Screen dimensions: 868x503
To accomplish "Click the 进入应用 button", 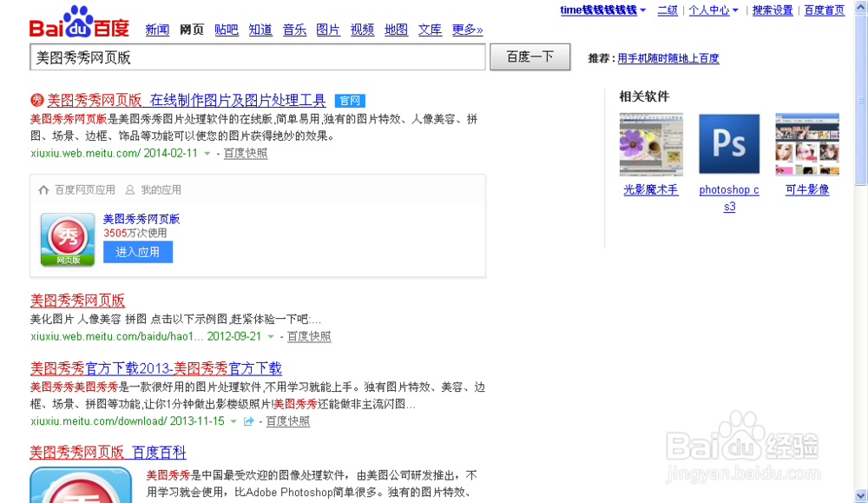I will tap(138, 252).
